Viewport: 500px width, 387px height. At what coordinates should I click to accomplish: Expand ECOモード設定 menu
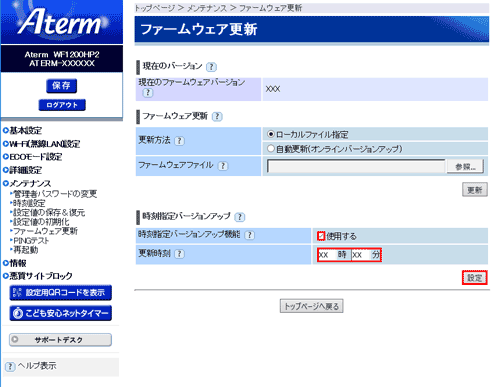(32, 157)
